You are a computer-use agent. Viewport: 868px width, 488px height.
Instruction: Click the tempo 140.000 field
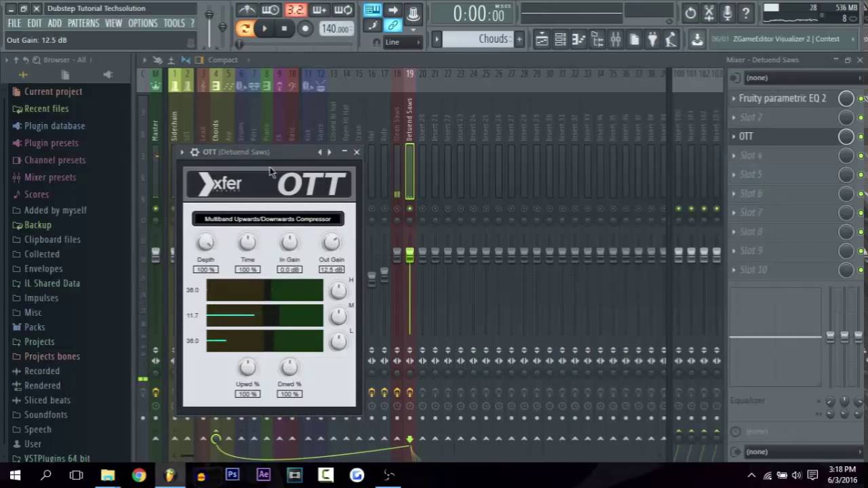click(336, 28)
